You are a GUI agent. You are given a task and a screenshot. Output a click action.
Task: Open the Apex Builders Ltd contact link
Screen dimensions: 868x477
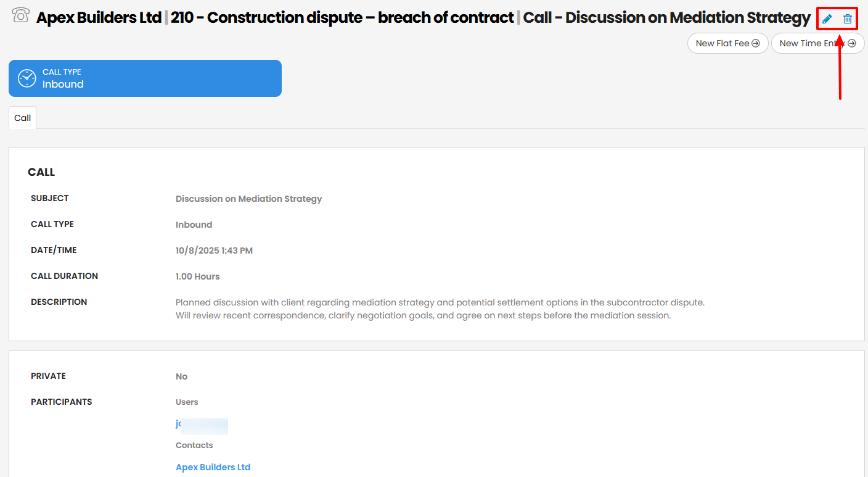[213, 467]
